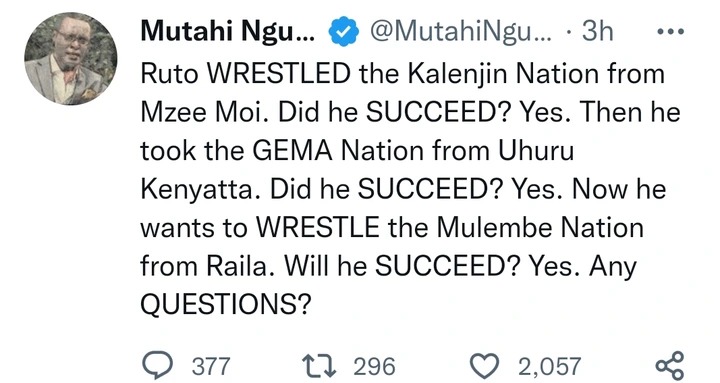
Task: View the 296 retweets count
Action: click(x=374, y=366)
